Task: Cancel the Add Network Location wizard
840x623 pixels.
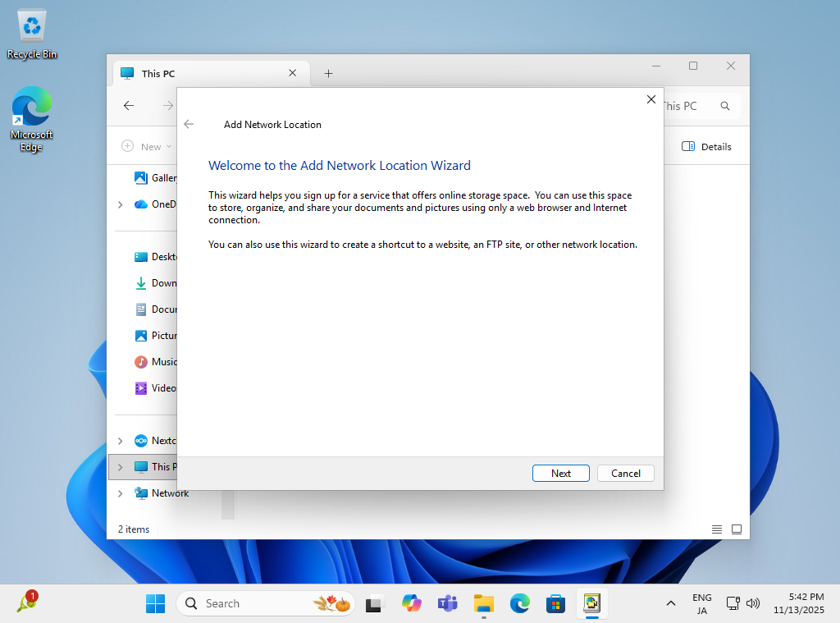Action: (625, 473)
